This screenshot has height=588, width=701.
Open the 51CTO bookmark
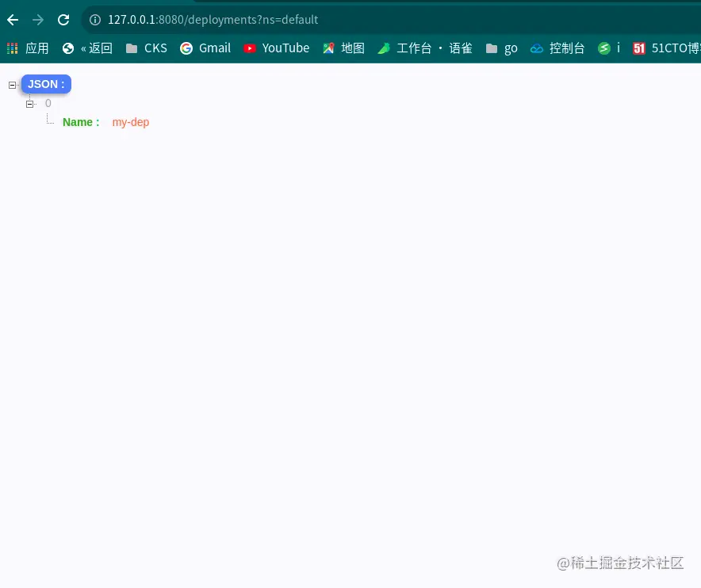pos(666,48)
